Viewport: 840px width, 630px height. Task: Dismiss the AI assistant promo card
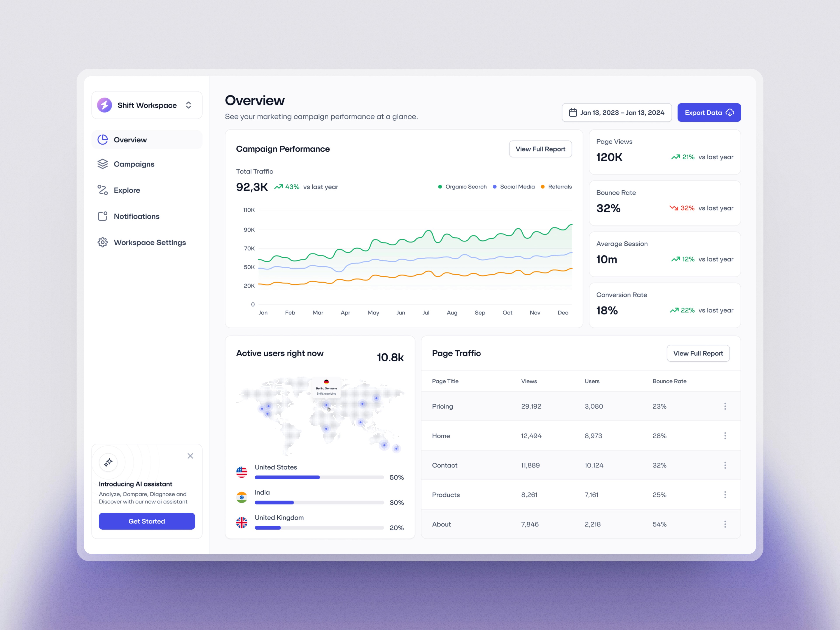[190, 456]
